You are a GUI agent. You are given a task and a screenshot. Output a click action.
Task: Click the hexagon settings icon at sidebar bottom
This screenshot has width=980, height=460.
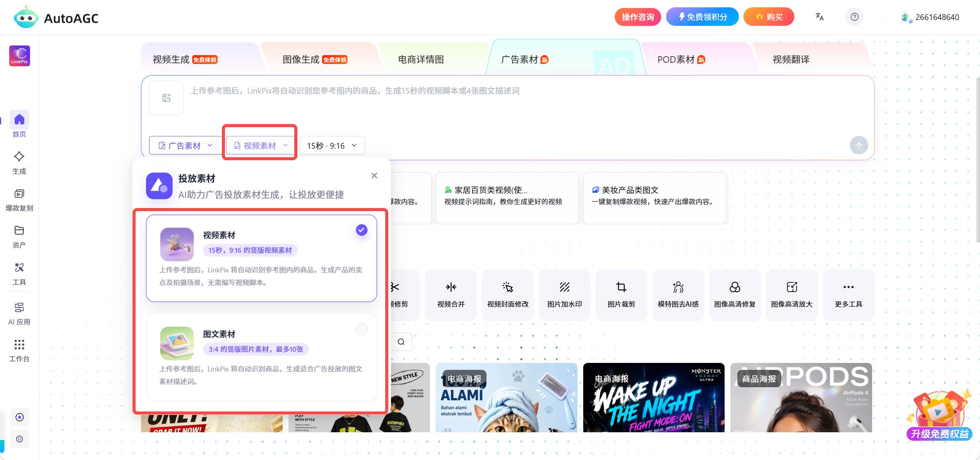coord(20,439)
